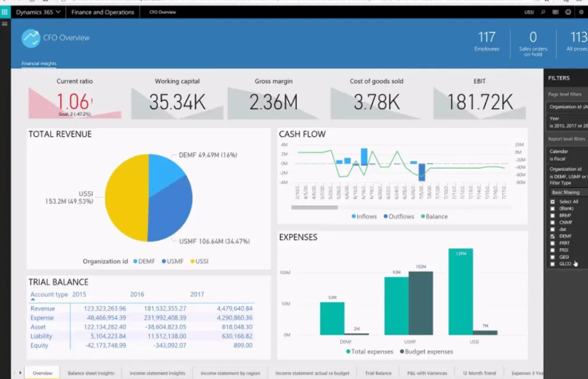This screenshot has height=379, width=588.
Task: Go to Finance and Operations home
Action: coord(103,12)
